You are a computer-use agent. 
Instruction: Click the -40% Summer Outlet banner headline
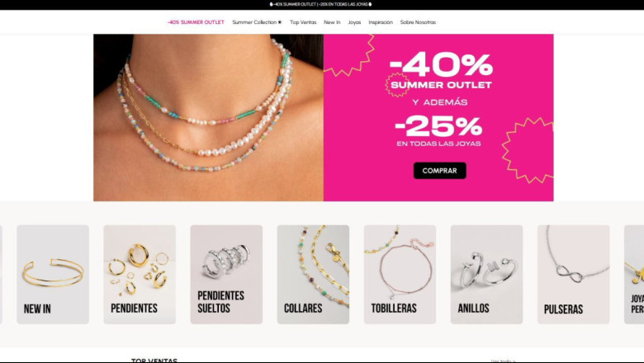tap(441, 72)
